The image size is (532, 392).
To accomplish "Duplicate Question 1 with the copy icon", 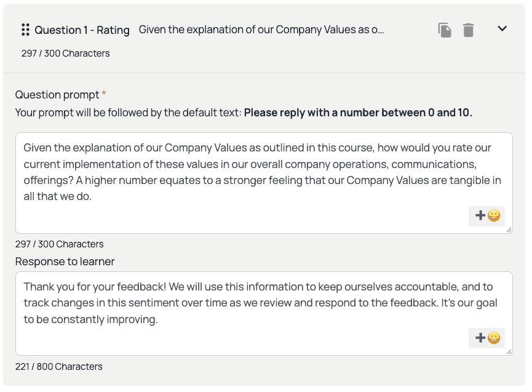I will [x=445, y=30].
